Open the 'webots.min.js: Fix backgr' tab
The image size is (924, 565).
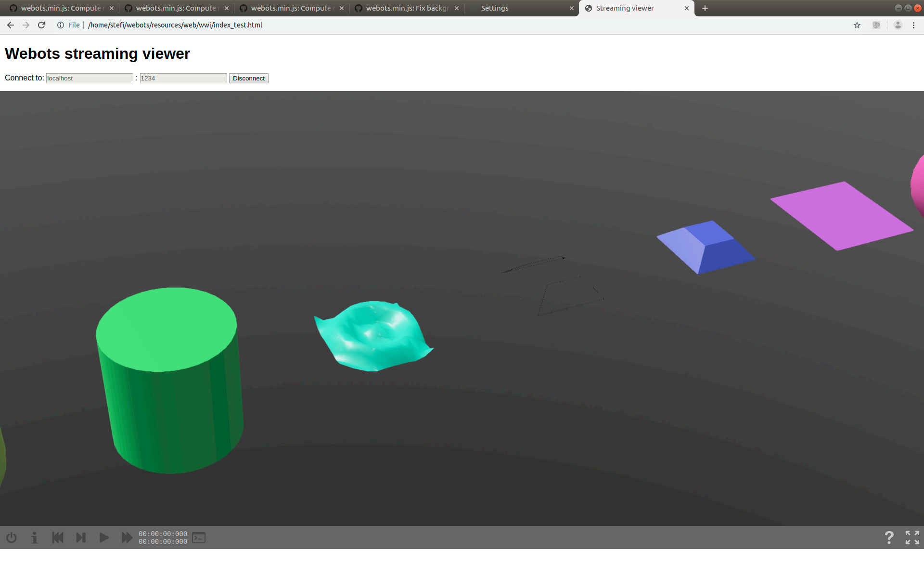click(x=407, y=8)
